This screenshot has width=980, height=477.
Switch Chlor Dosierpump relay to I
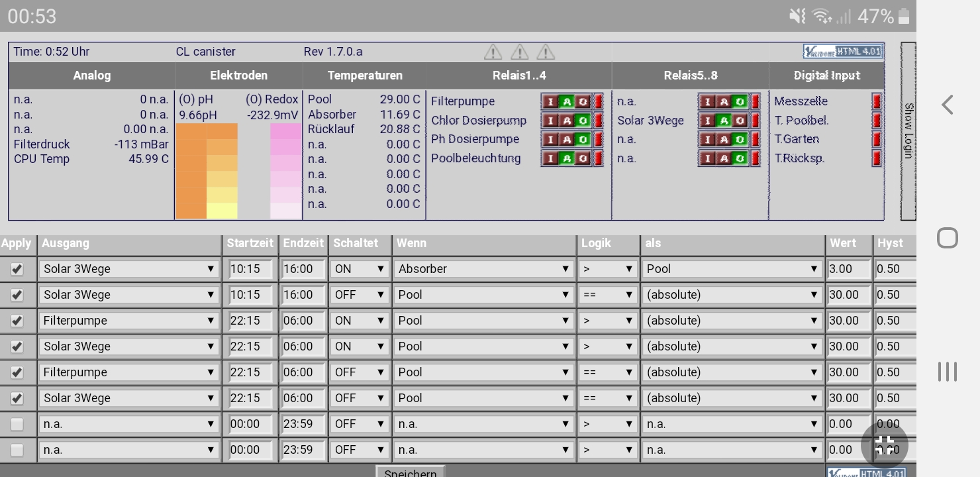tap(550, 121)
